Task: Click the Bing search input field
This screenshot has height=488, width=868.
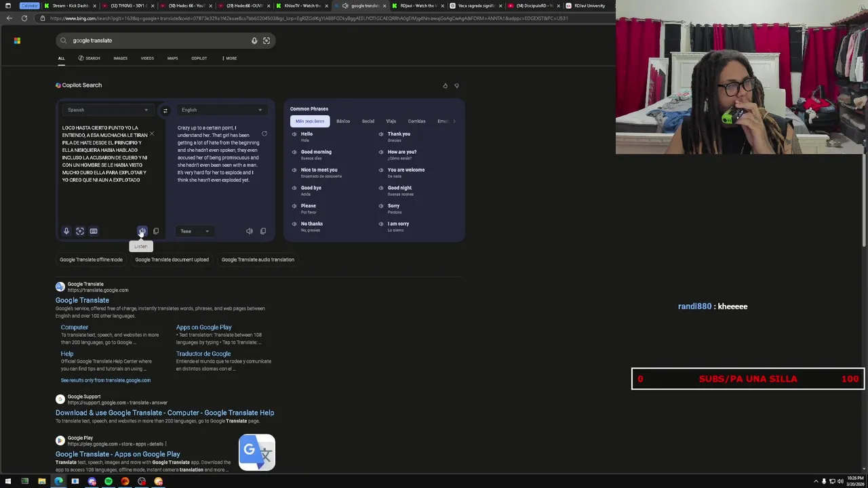Action: (159, 41)
